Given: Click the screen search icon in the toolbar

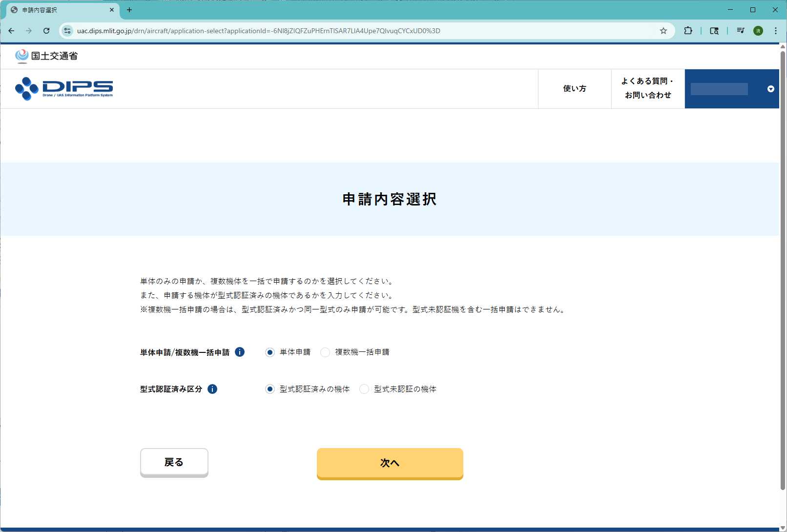Looking at the screenshot, I should (x=714, y=31).
